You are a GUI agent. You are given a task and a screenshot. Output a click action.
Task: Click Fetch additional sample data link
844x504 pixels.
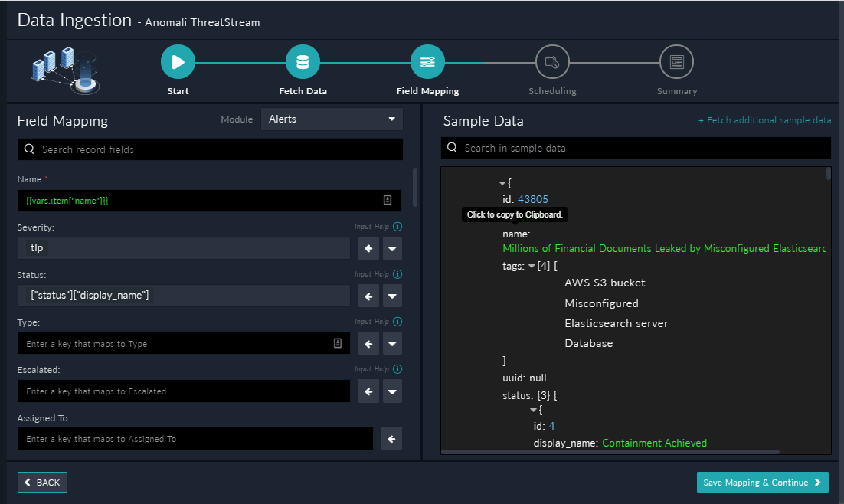(764, 120)
